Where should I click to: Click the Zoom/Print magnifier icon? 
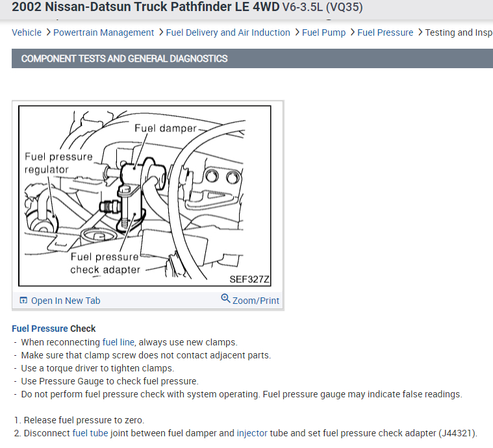pos(225,298)
